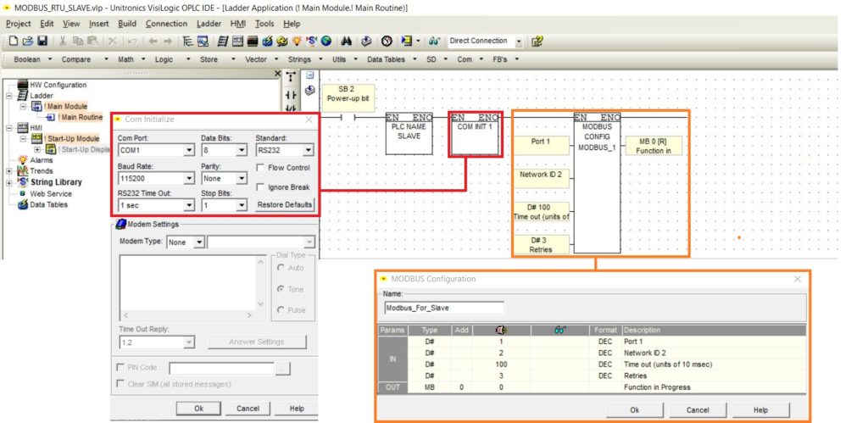Enable the Flow Control checkbox
This screenshot has width=868, height=423.
click(x=260, y=168)
